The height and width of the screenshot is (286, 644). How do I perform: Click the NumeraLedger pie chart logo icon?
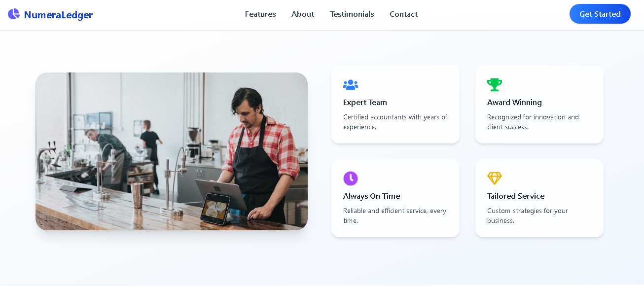tap(14, 14)
